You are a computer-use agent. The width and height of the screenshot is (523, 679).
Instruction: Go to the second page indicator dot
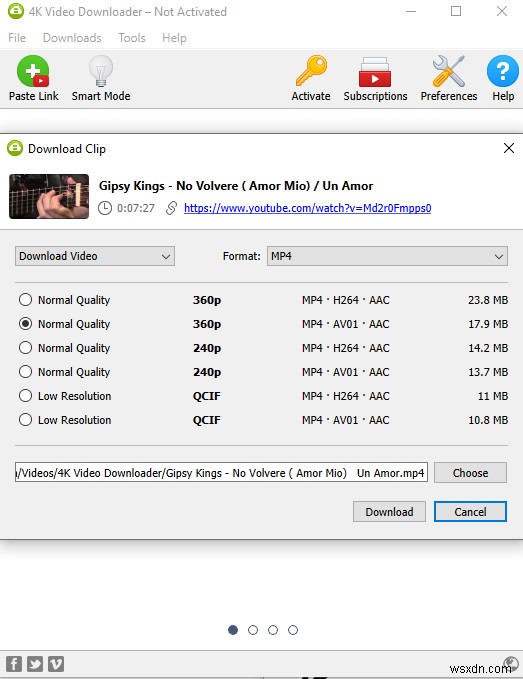tap(253, 630)
